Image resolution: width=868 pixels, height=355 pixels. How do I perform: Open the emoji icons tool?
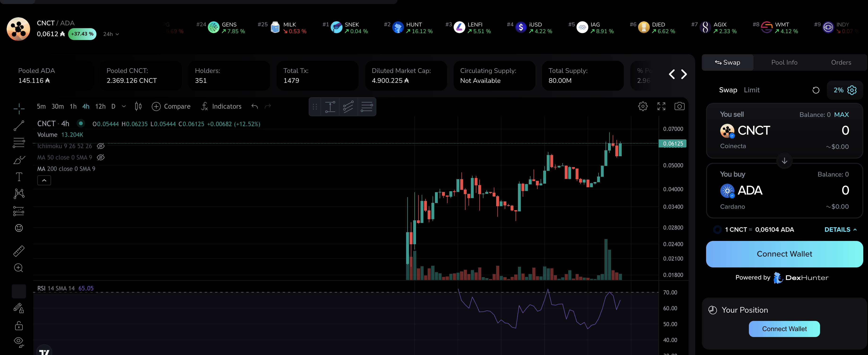(19, 228)
